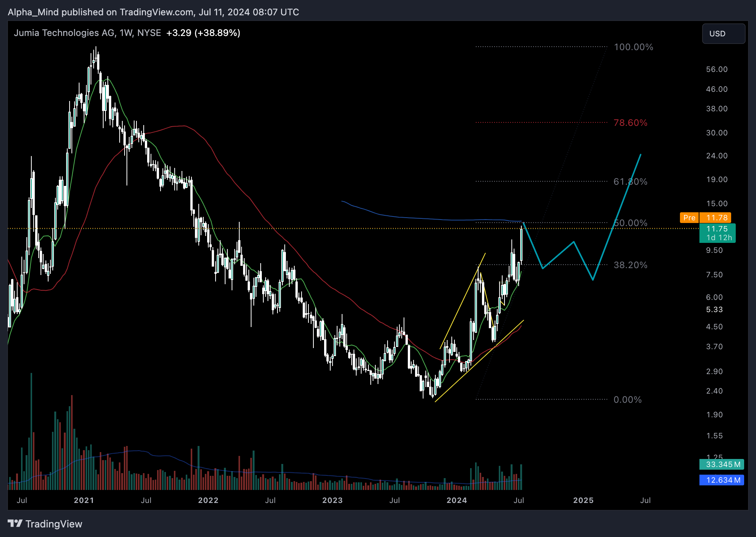Click the 33.345 M volume label
Viewport: 756px width, 537px height.
pyautogui.click(x=722, y=464)
